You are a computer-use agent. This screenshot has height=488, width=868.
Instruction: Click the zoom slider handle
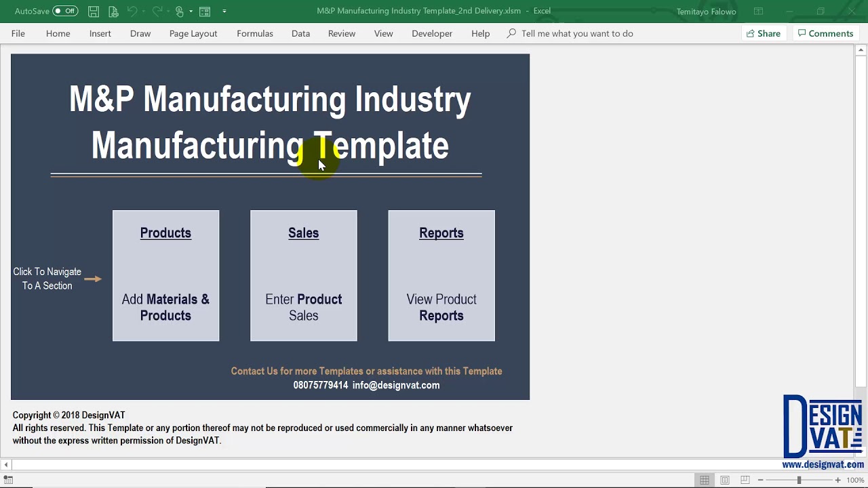click(799, 480)
